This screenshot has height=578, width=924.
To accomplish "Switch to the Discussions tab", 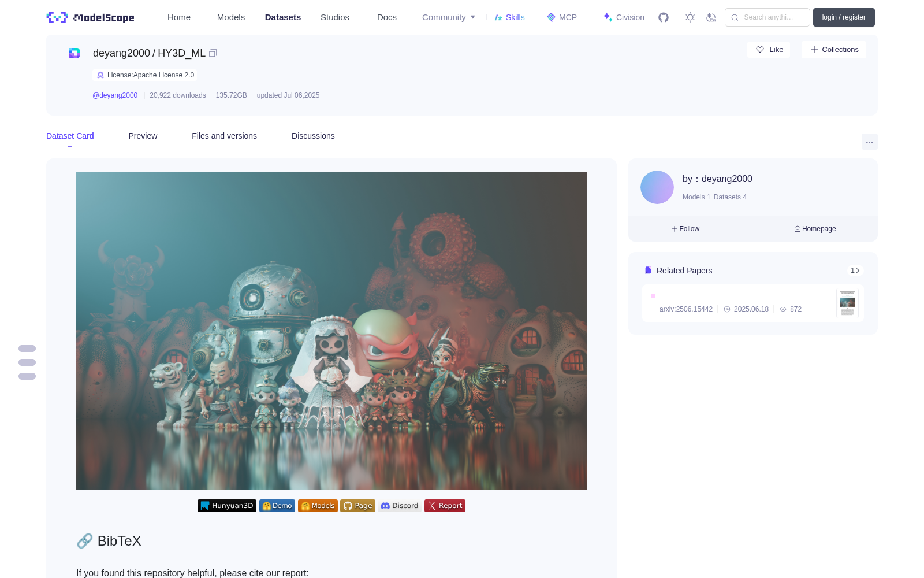I will [x=313, y=136].
